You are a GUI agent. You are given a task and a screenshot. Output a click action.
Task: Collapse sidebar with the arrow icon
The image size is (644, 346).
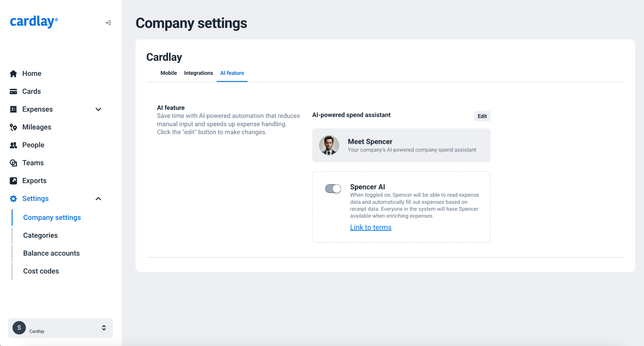pyautogui.click(x=108, y=23)
